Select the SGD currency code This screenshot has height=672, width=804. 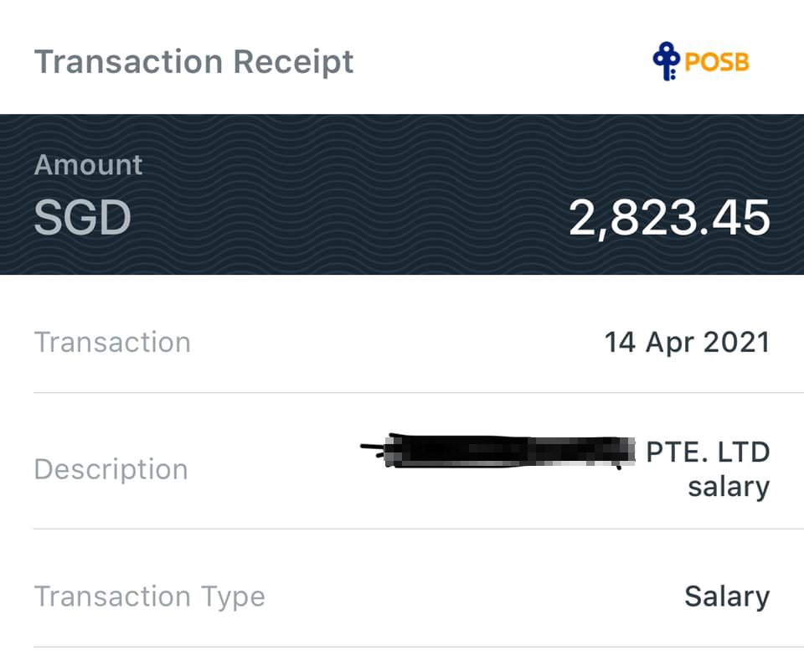point(82,218)
